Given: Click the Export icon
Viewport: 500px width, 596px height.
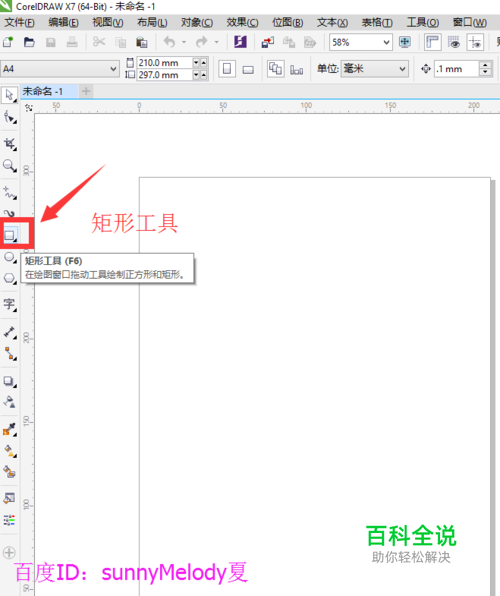Looking at the screenshot, I should point(289,42).
